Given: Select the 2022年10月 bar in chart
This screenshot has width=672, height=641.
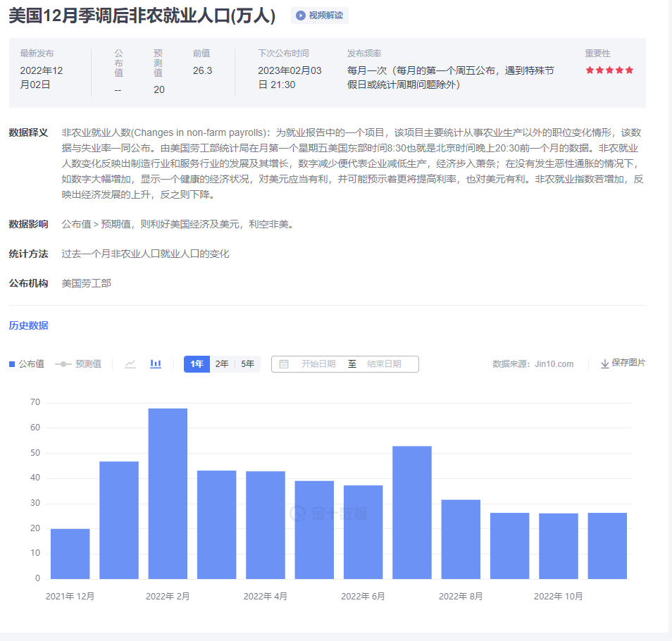Looking at the screenshot, I should [559, 546].
